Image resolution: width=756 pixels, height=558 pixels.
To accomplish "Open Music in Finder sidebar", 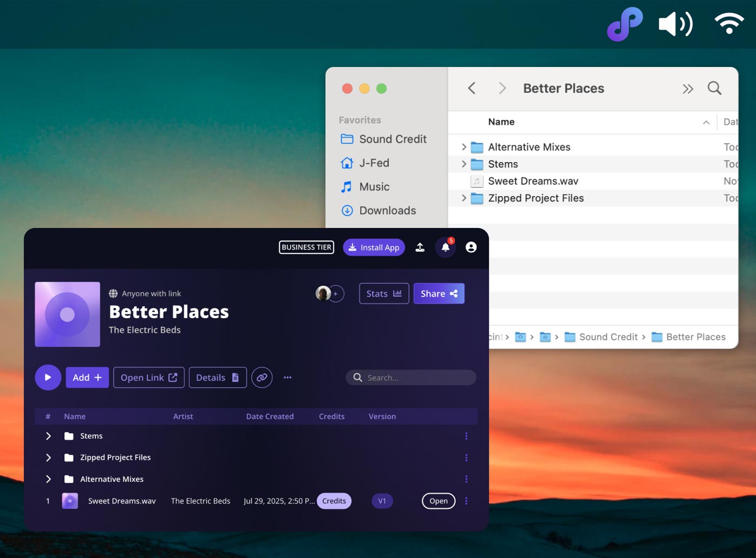I will coord(365,186).
